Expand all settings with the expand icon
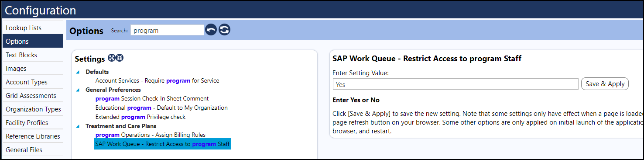 [112, 58]
